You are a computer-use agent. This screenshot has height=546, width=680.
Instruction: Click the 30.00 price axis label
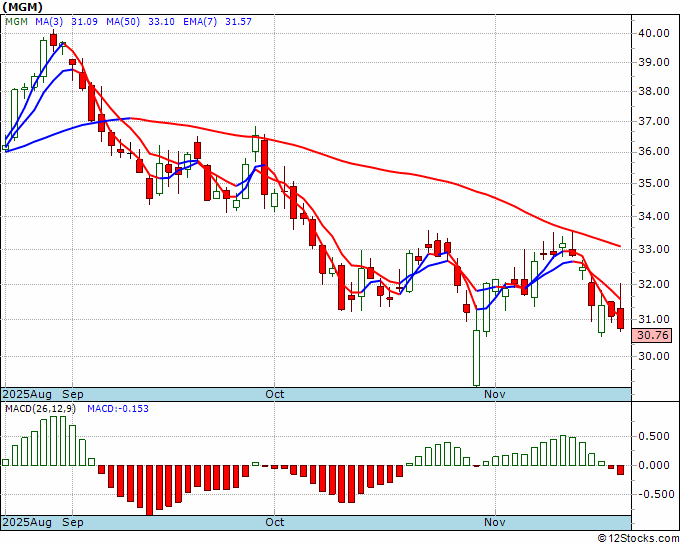(x=653, y=356)
